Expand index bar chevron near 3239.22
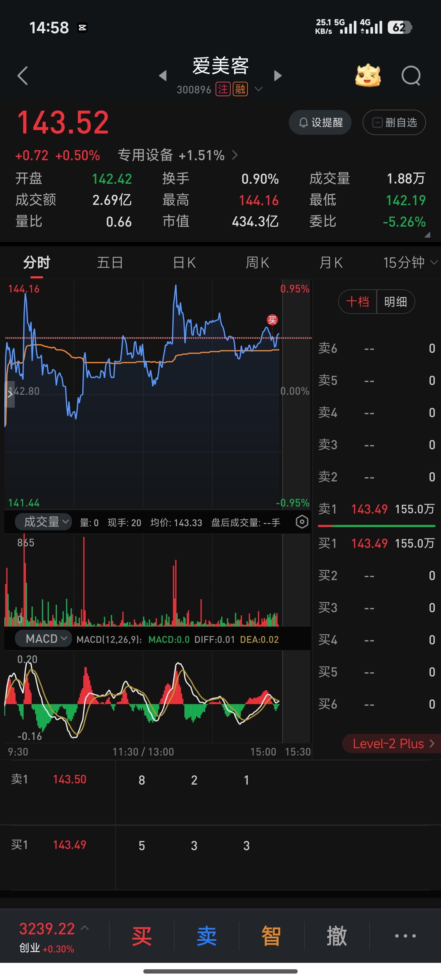The height and width of the screenshot is (980, 441). click(85, 928)
